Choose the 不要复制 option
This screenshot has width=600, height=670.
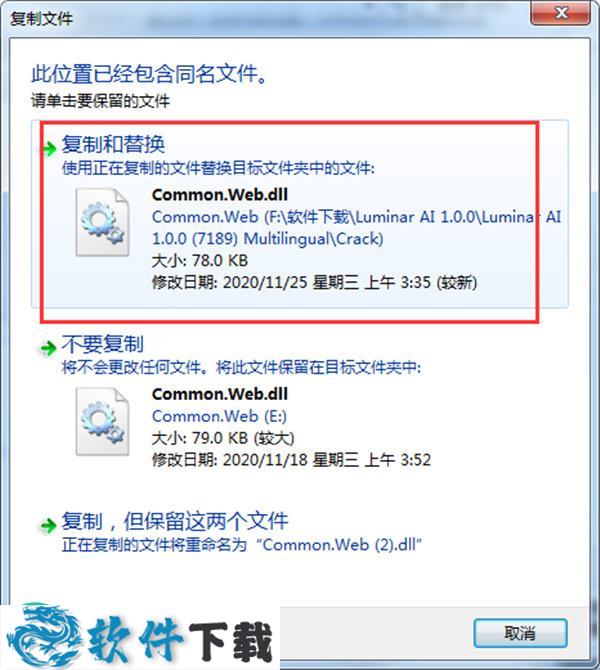point(103,344)
